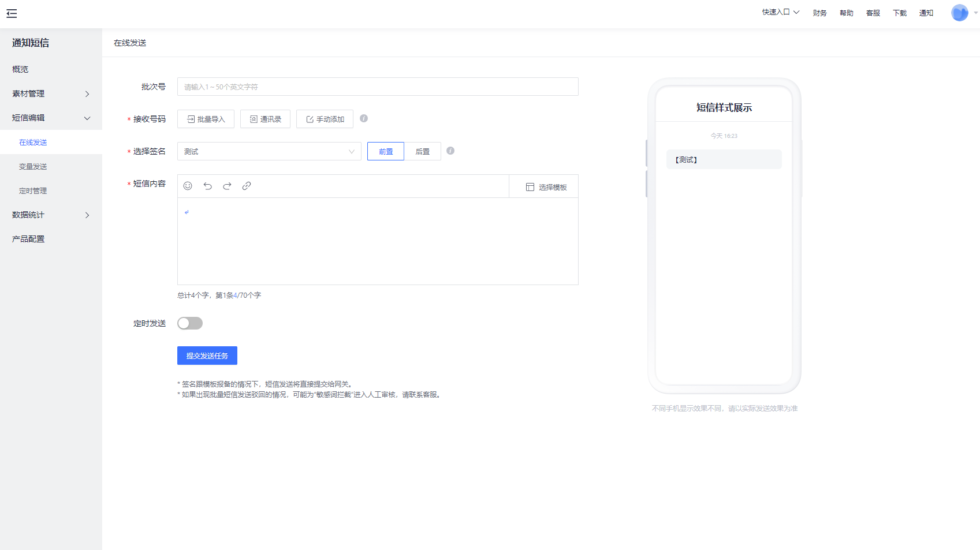
Task: Select the 前置 signature position
Action: [x=386, y=151]
